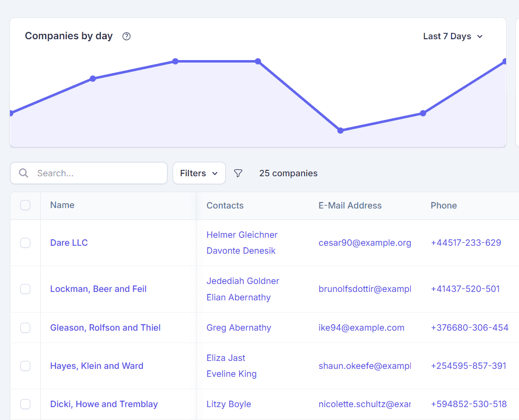Open contact Greg Abernathy
This screenshot has height=420, width=519.
pyautogui.click(x=239, y=328)
